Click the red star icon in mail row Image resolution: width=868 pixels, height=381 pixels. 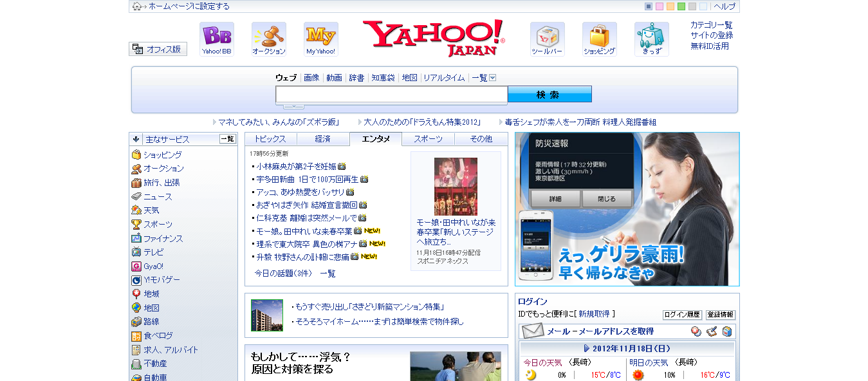(696, 331)
